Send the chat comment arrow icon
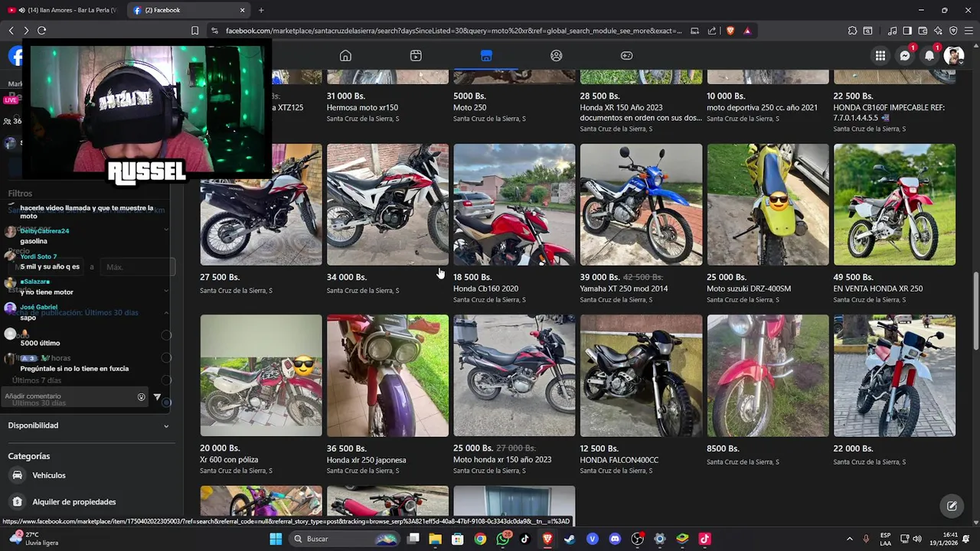The image size is (980, 551). 157,397
